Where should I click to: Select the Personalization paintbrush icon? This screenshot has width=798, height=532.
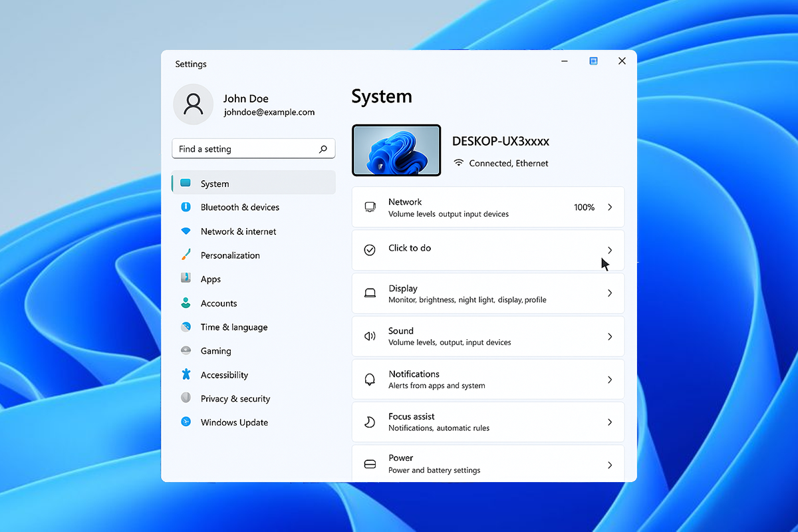(x=186, y=255)
